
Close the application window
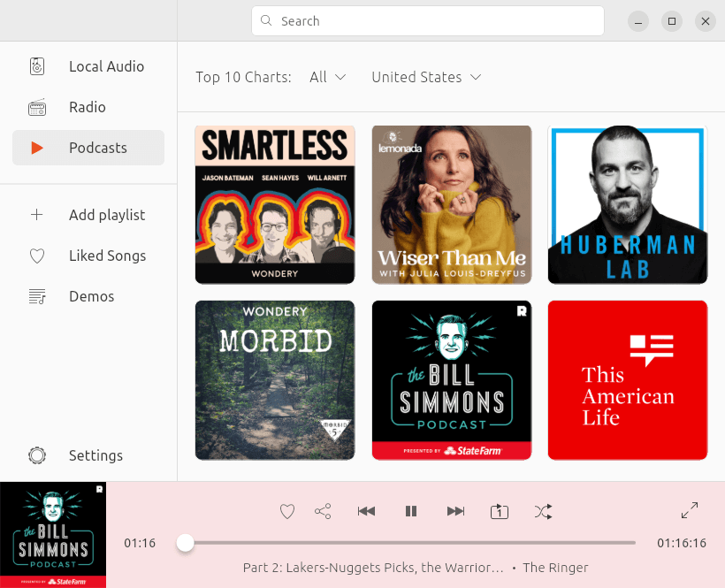point(706,21)
